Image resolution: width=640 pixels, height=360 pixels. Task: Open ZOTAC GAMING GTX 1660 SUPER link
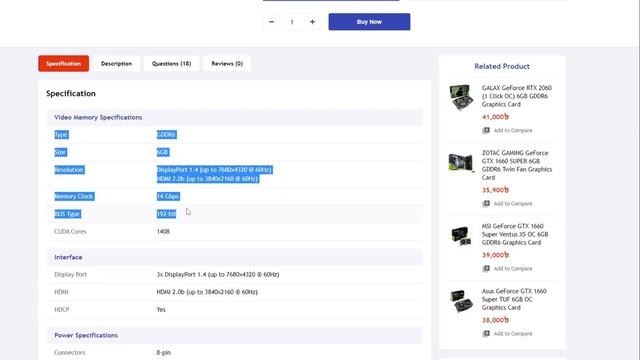(x=517, y=165)
